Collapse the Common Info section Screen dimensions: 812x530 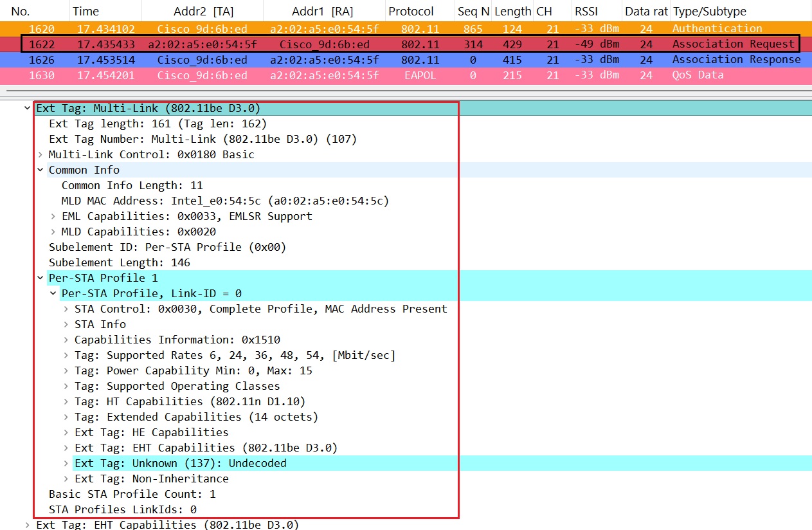[40, 170]
